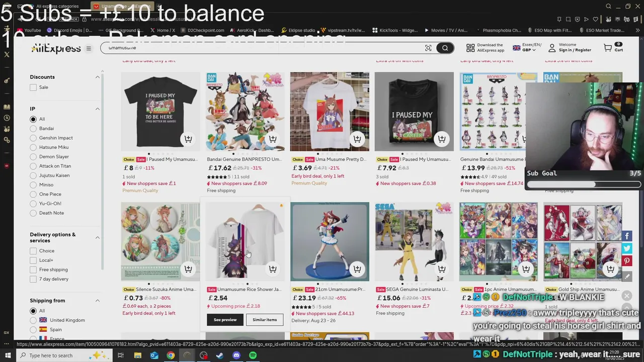The width and height of the screenshot is (644, 362).
Task: Collapse the Discounts filter section
Action: (97, 77)
